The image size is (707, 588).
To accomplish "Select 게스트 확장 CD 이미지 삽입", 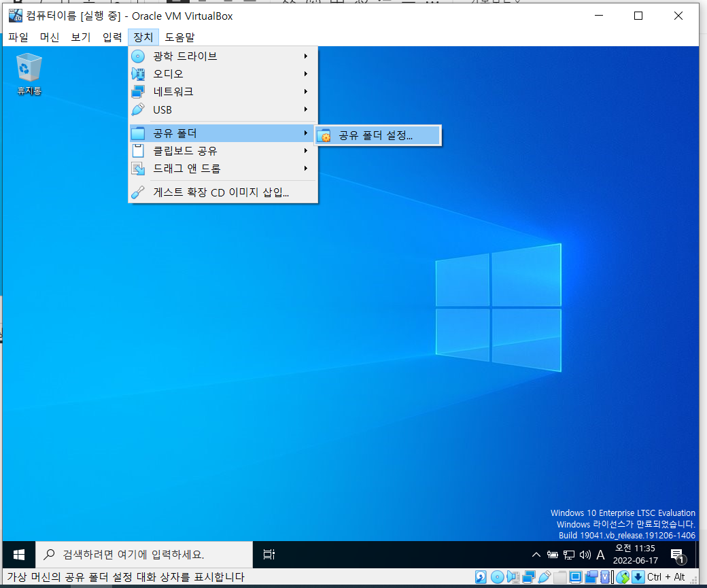I will [224, 192].
